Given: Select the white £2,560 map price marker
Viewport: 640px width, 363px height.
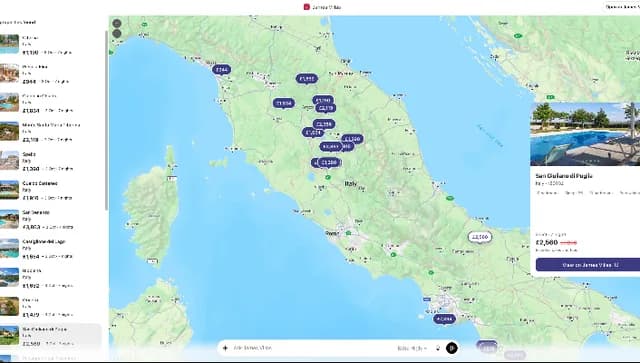Looking at the screenshot, I should coord(480,237).
